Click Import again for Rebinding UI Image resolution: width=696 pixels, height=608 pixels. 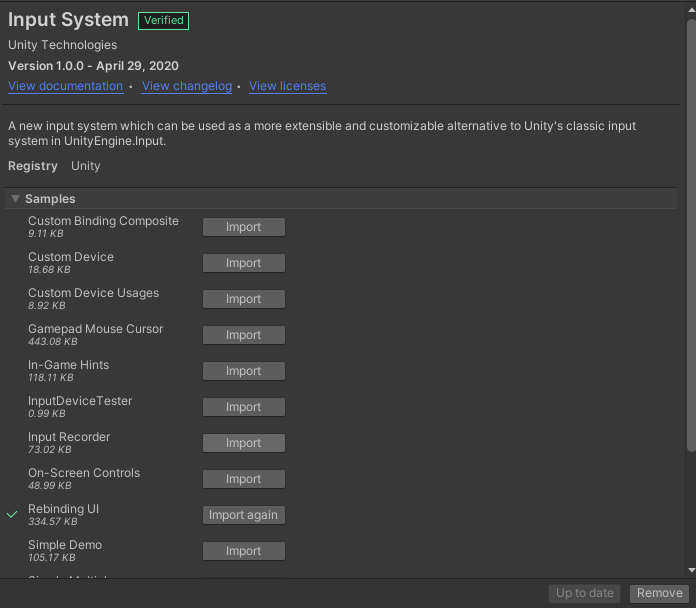pyautogui.click(x=243, y=515)
